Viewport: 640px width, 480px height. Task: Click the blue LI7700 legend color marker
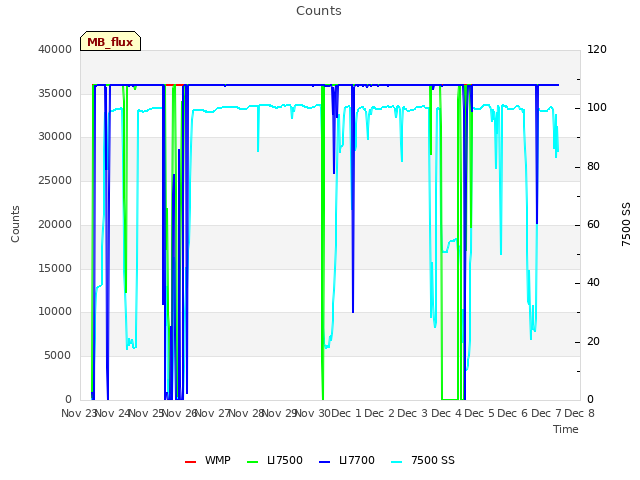(324, 462)
